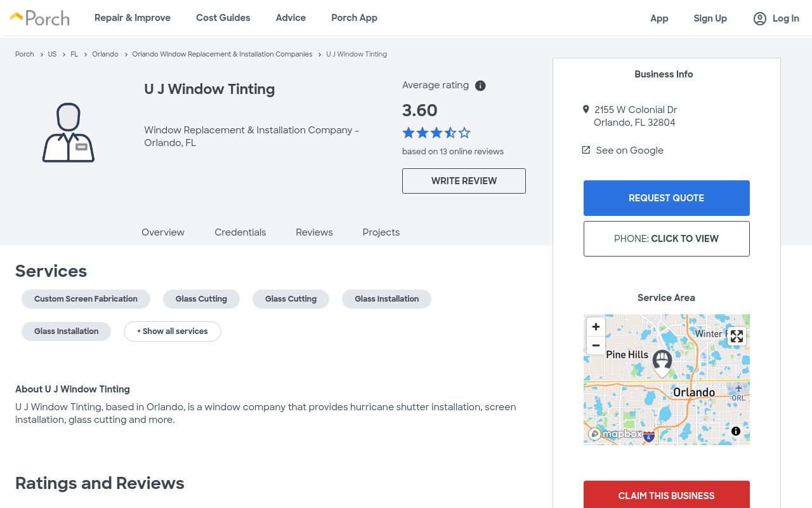Click the Porch logo
The width and height of the screenshot is (812, 508).
coord(39,18)
